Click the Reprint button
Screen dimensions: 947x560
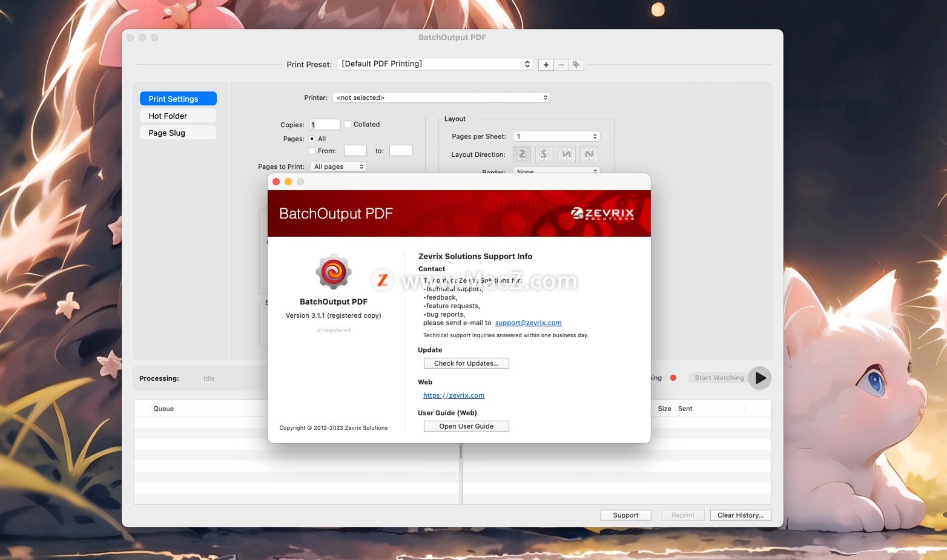(x=683, y=515)
